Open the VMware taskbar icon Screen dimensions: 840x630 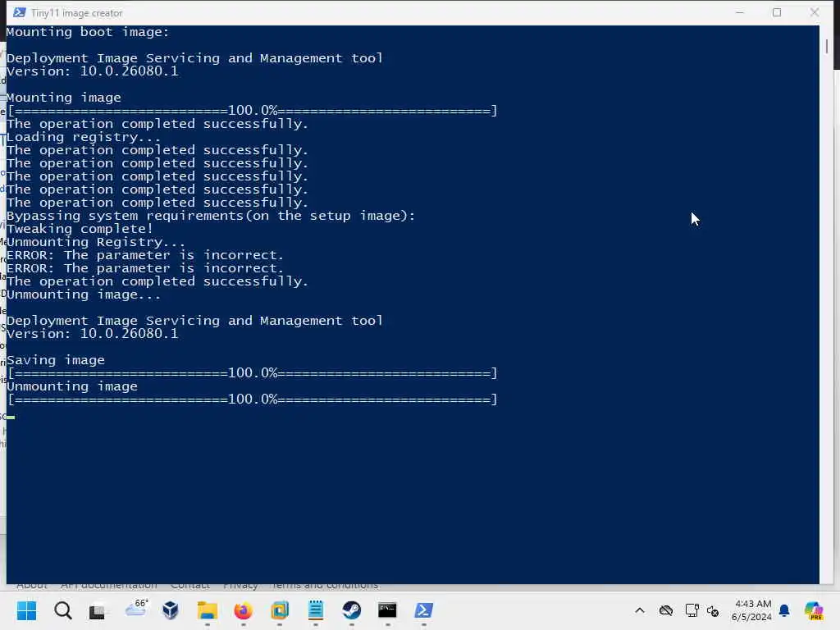pyautogui.click(x=280, y=610)
